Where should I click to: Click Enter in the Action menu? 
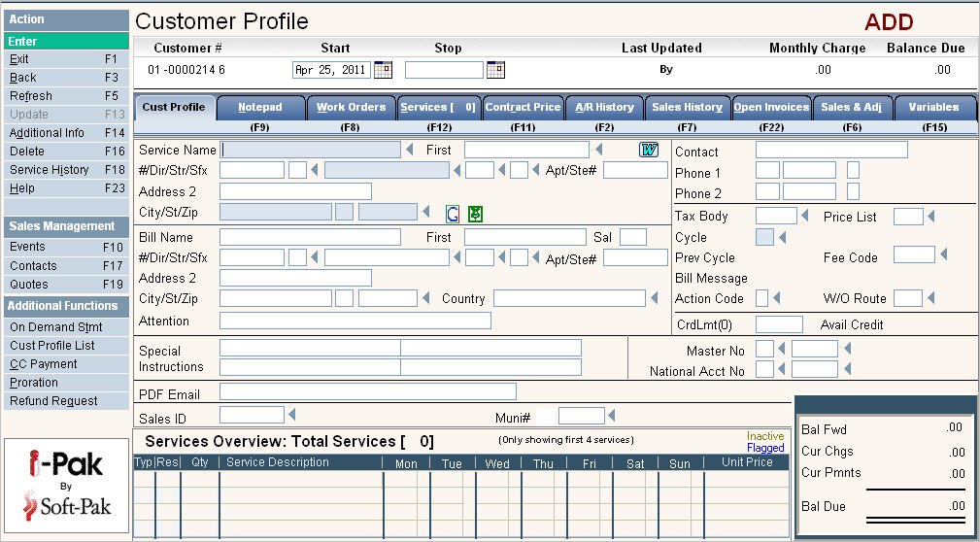[x=66, y=41]
